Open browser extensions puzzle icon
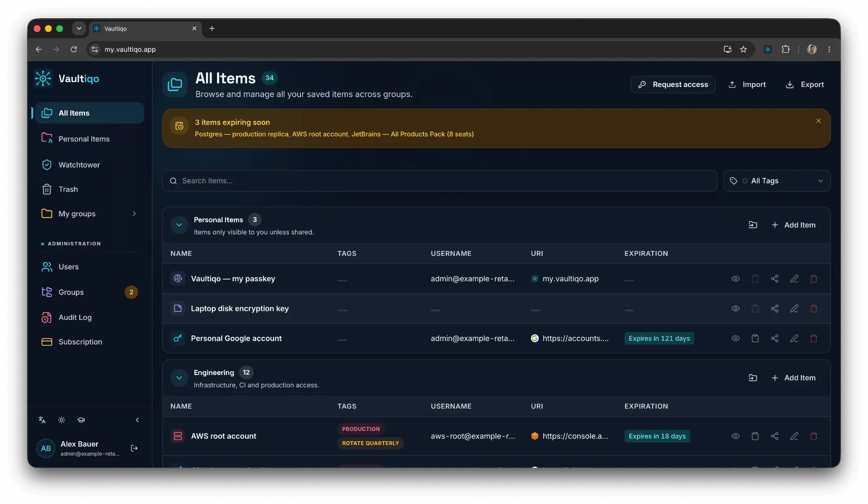Viewport: 868px width, 504px height. tap(785, 49)
